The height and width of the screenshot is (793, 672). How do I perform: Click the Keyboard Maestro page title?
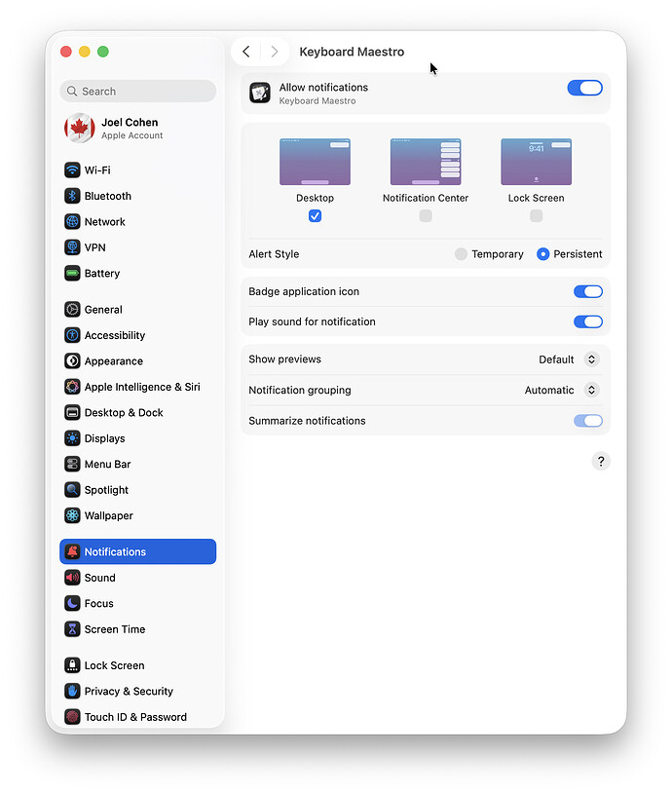[x=352, y=52]
